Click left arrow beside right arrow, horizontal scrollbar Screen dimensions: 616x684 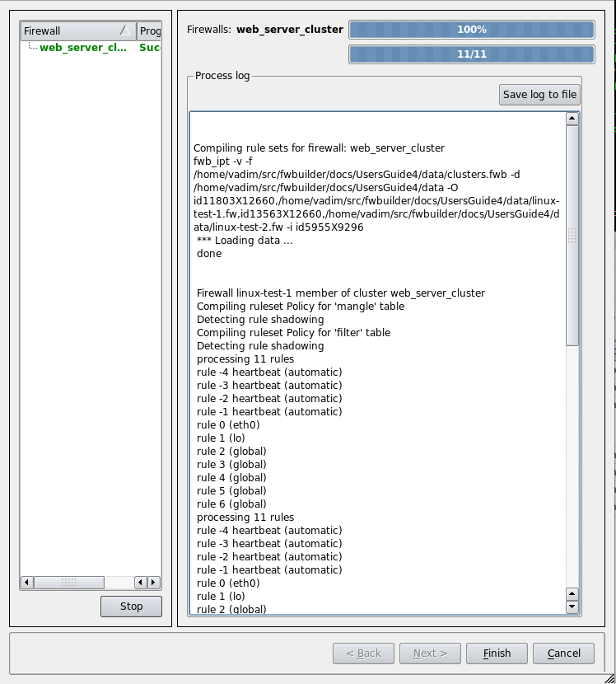[x=141, y=583]
